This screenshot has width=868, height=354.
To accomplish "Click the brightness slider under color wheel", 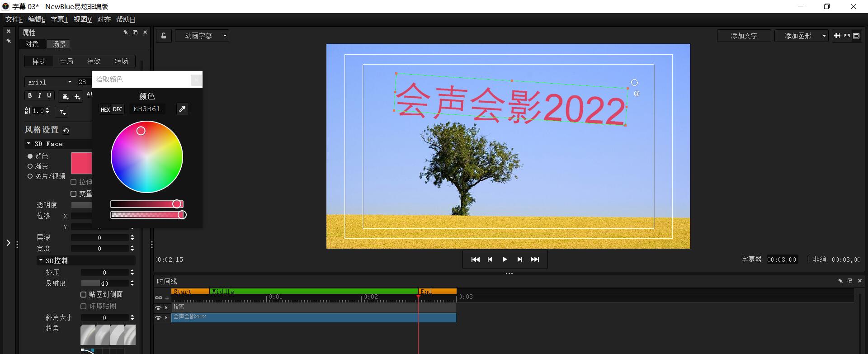I will point(146,204).
